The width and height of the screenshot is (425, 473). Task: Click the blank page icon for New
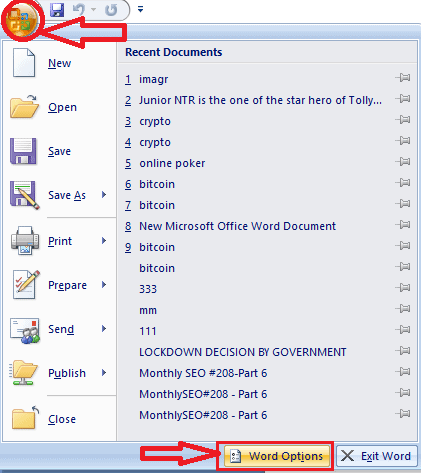24,63
